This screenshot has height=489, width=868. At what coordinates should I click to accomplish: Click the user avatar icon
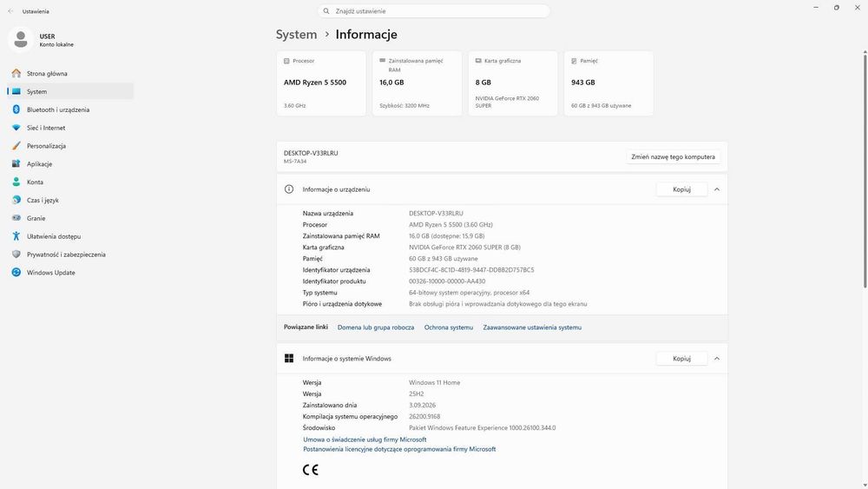(x=21, y=40)
